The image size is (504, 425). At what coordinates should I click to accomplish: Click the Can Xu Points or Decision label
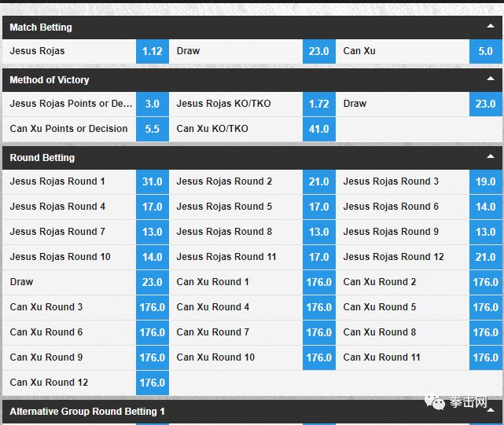[68, 129]
